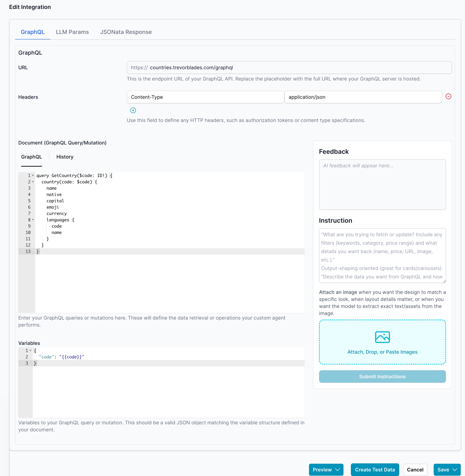Collapse the Variables JSON object at line 1
The image size is (465, 476).
[x=30, y=350]
